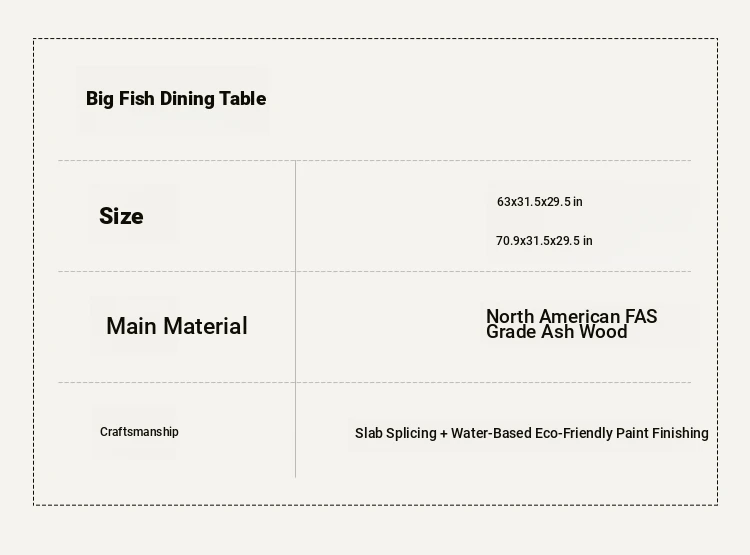Click the 63x31.5x29.5 in dimension
Viewport: 750px width, 555px height.
pos(540,202)
